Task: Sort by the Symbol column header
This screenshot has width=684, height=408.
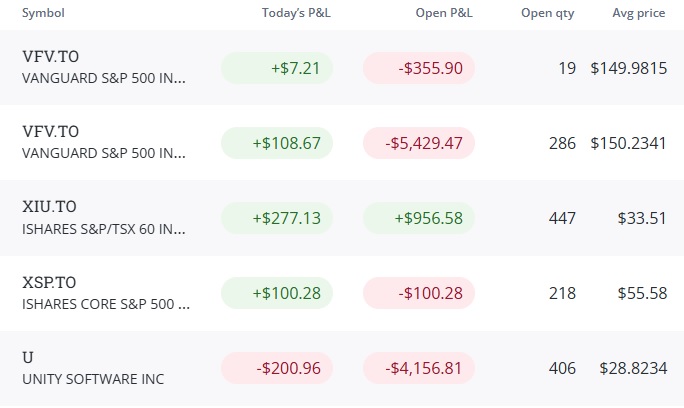Action: [44, 14]
